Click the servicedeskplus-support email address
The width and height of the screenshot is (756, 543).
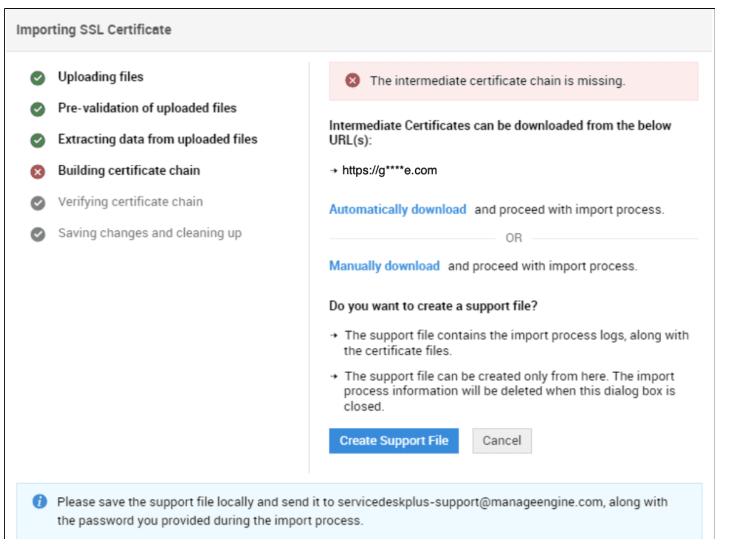pos(469,502)
